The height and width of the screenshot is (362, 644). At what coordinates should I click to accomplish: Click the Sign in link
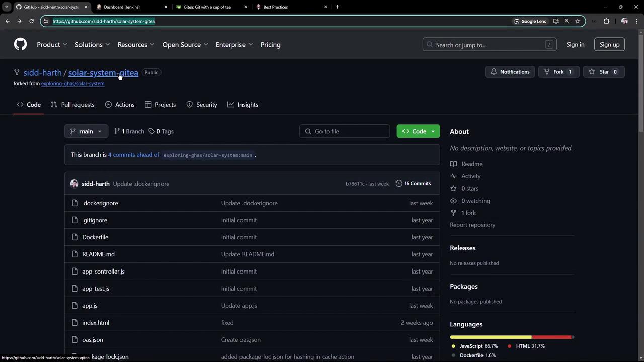tap(575, 45)
